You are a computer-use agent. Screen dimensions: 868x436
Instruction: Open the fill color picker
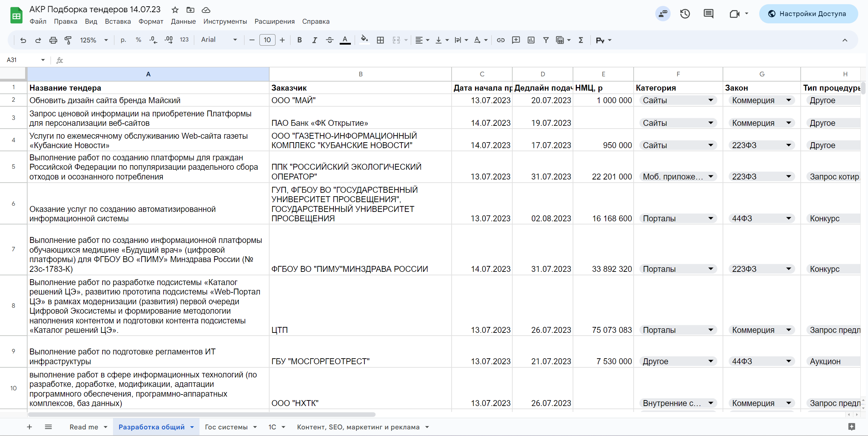click(364, 40)
